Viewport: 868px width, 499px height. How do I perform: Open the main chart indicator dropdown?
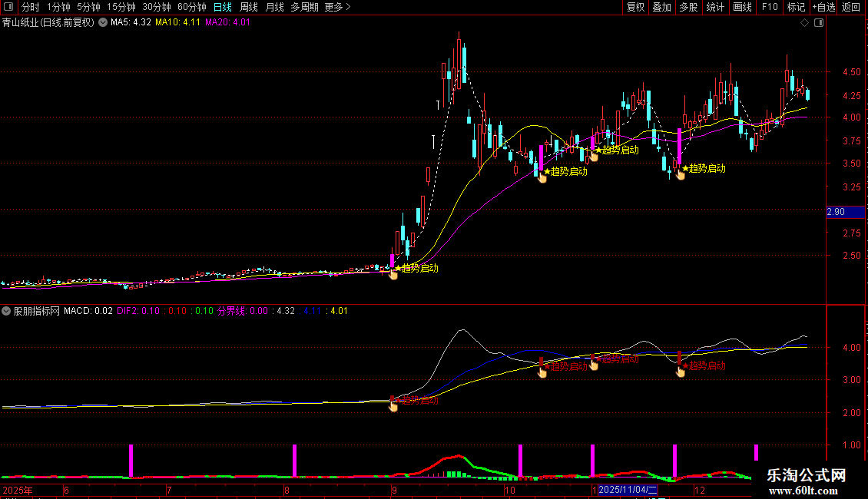[103, 23]
